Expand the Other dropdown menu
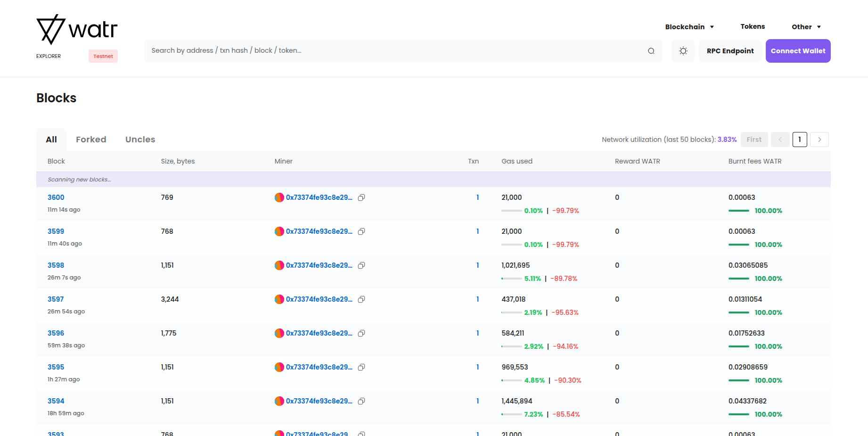 (x=806, y=27)
